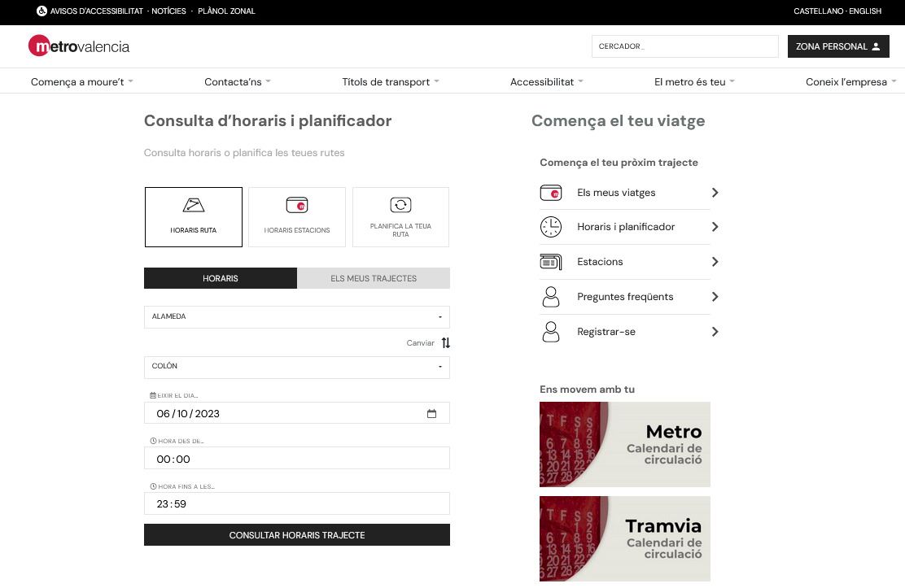
Task: Click the Els meus viatges card icon
Action: [x=551, y=193]
